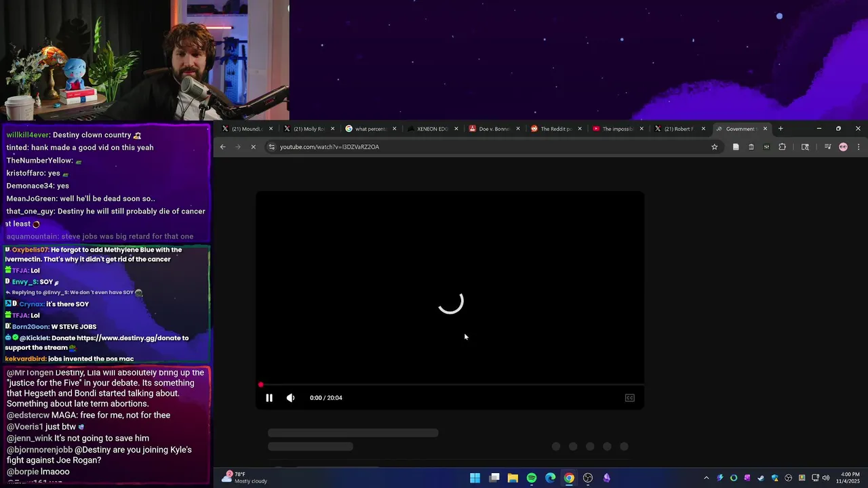868x488 pixels.
Task: Click Chrome icon in taskbar
Action: click(569, 478)
